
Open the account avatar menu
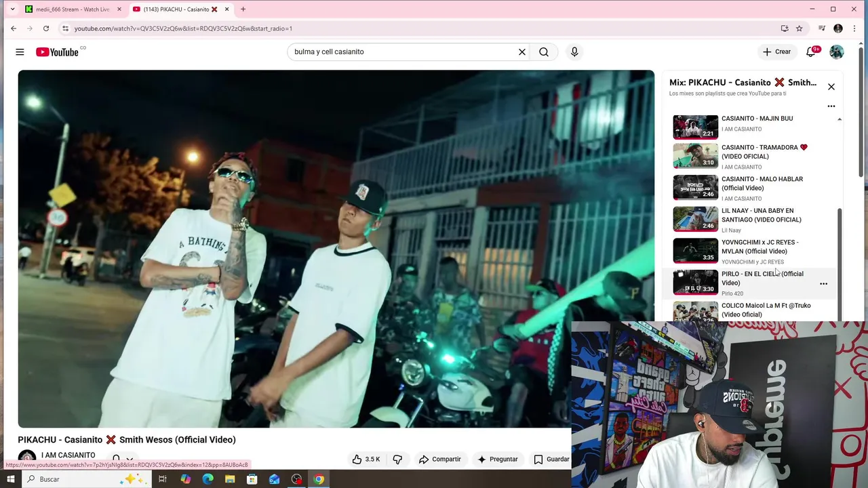click(x=837, y=52)
